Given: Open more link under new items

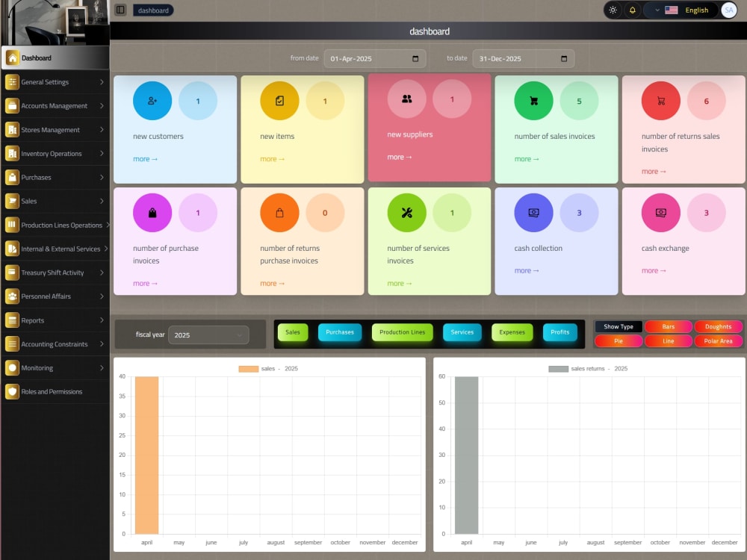Looking at the screenshot, I should pos(273,159).
